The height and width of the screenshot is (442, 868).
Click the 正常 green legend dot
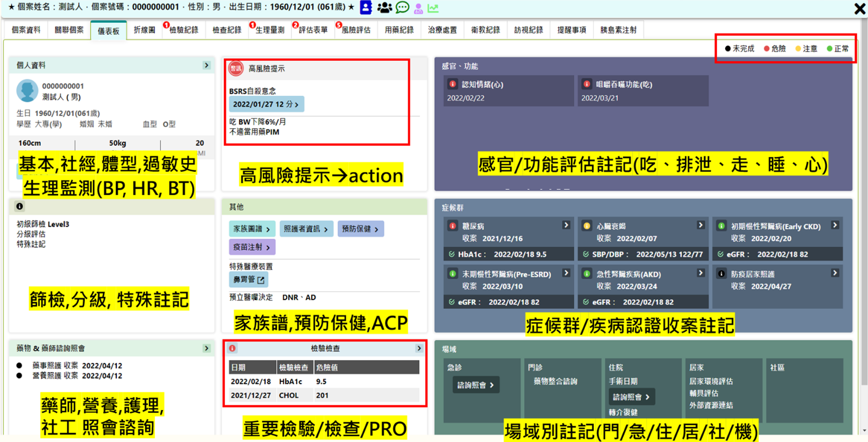pyautogui.click(x=829, y=49)
